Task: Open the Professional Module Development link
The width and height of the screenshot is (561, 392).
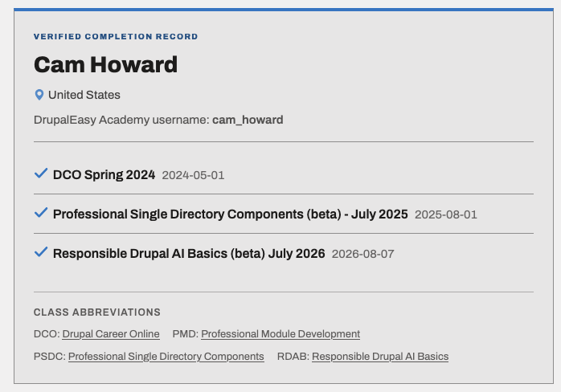Action: pos(280,333)
